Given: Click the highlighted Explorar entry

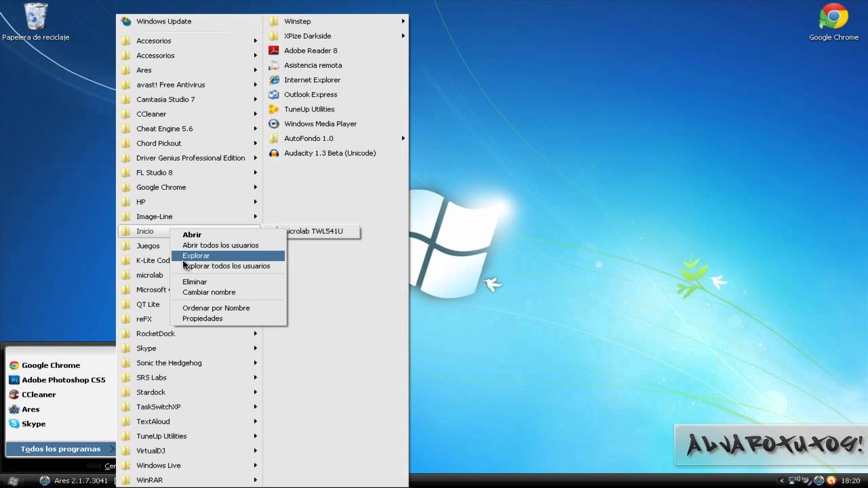Looking at the screenshot, I should tap(229, 256).
